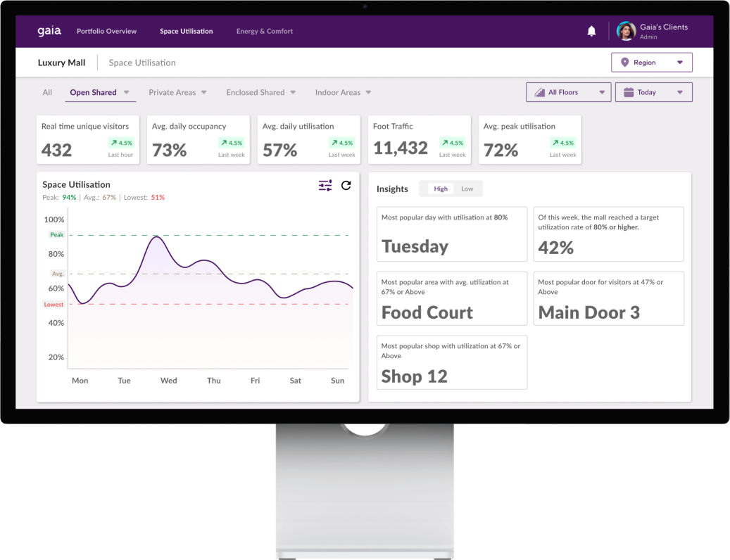Open the Today date range dropdown
Screen dimensions: 730x560
point(653,92)
